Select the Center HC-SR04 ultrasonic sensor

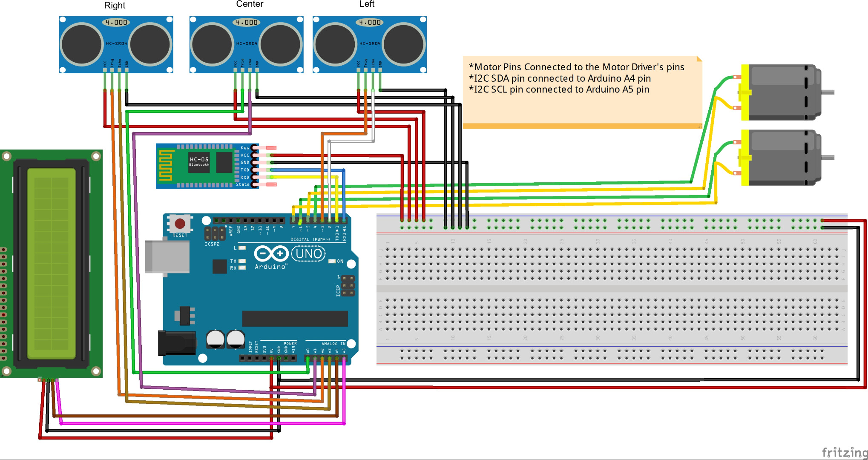pos(246,44)
